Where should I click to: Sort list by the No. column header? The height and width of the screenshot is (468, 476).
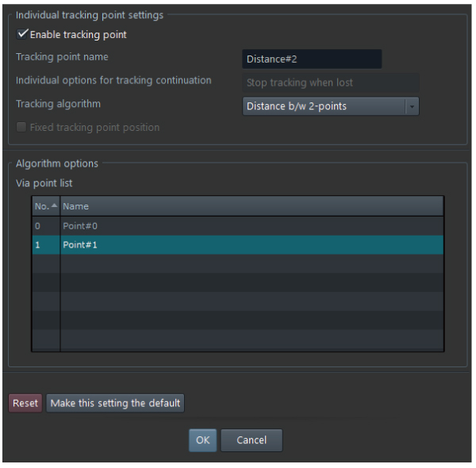41,206
